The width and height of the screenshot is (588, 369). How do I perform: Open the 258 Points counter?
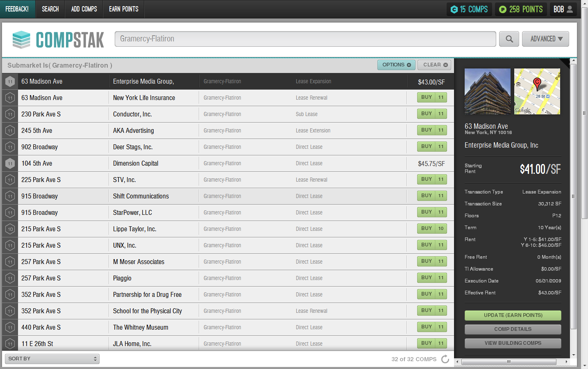coord(521,9)
